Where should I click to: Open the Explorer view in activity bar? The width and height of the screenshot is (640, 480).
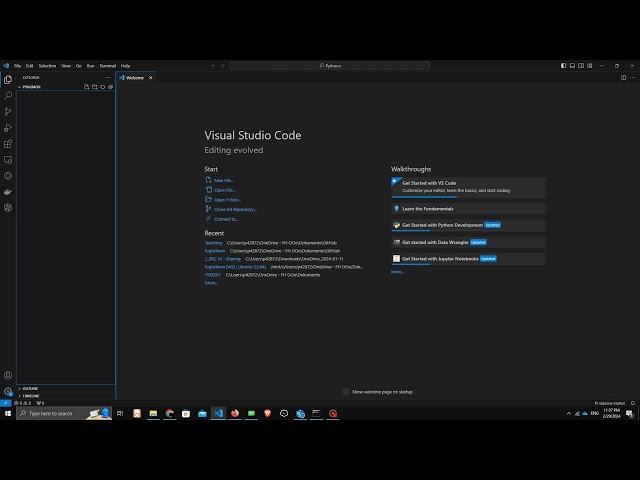[8, 80]
